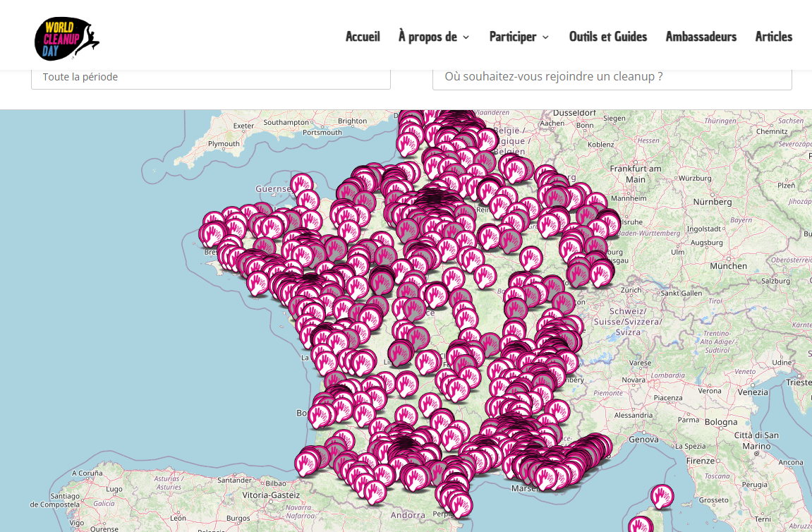Click the World Cleanup Day logo
This screenshot has height=532, width=812.
point(67,39)
